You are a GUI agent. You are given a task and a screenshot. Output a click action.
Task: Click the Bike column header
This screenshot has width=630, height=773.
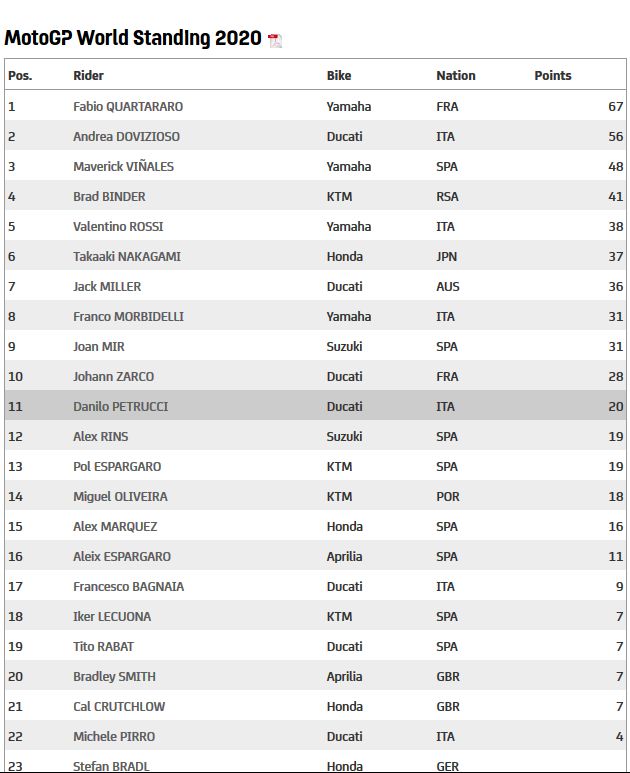[x=339, y=75]
